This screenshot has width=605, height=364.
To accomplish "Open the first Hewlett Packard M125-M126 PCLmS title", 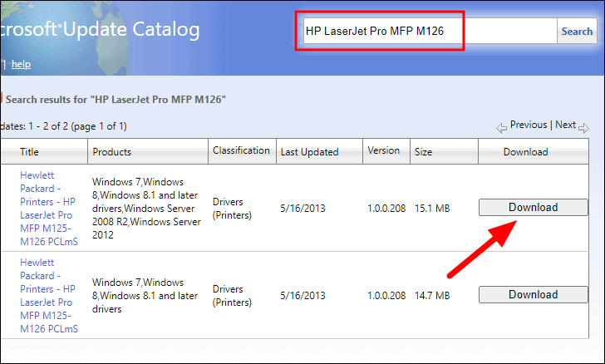I will click(48, 209).
